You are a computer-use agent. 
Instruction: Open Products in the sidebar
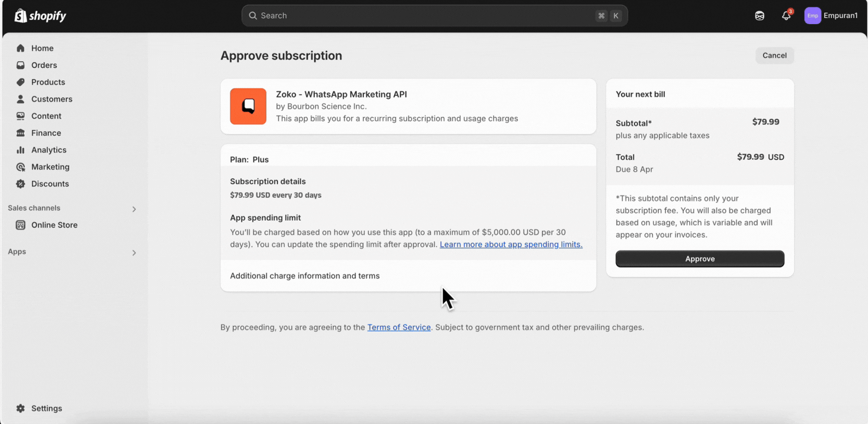tap(48, 82)
